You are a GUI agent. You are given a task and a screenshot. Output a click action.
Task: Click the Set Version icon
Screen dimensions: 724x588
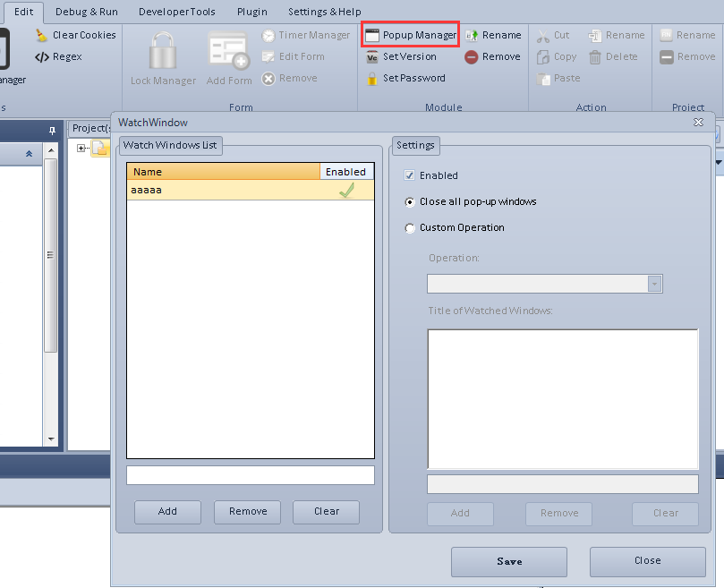[373, 56]
